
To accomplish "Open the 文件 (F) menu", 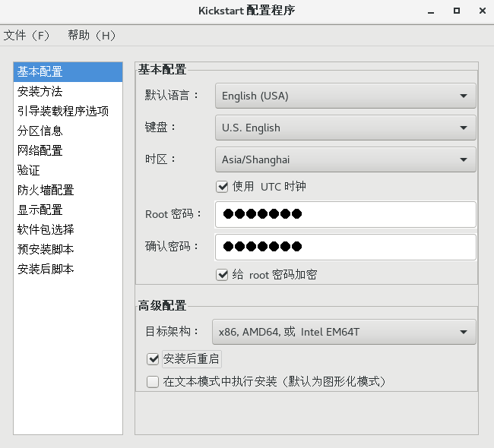I will click(x=27, y=35).
